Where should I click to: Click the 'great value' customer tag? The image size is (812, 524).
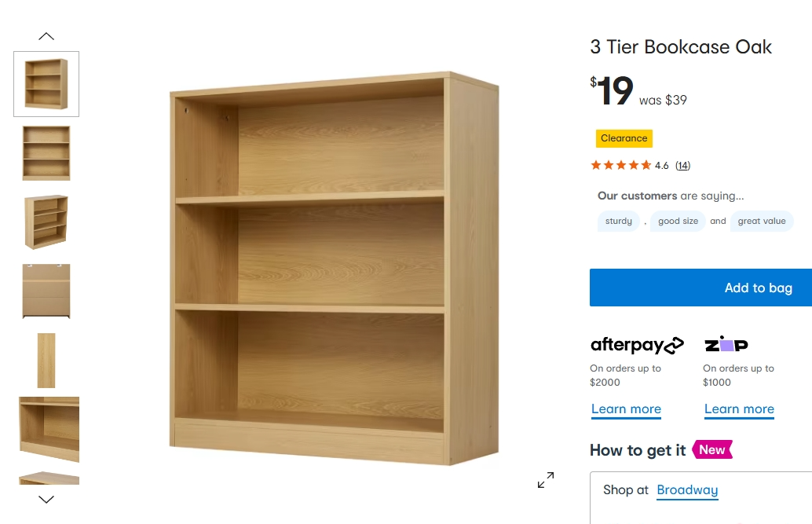(x=761, y=221)
